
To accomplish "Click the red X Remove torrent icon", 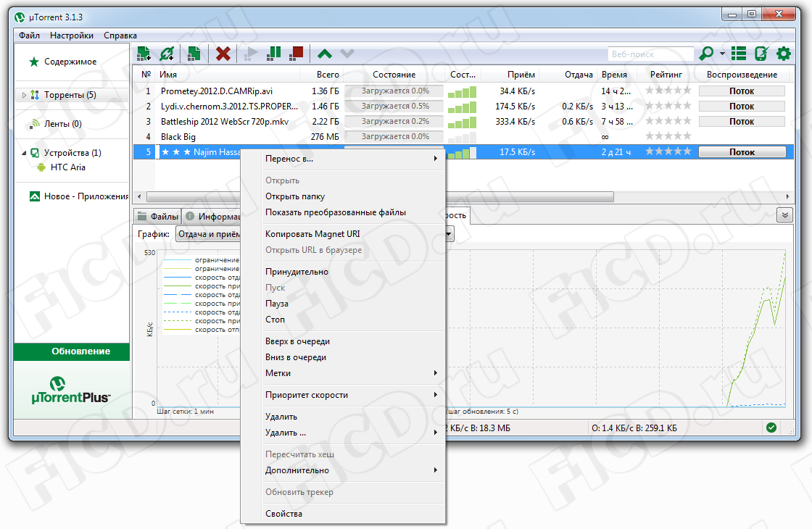I will 223,54.
